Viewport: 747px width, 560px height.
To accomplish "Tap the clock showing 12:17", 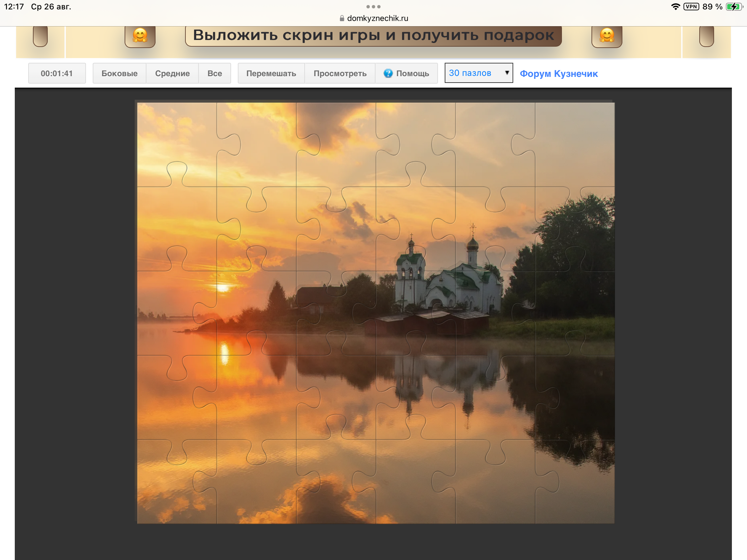I will coord(14,7).
